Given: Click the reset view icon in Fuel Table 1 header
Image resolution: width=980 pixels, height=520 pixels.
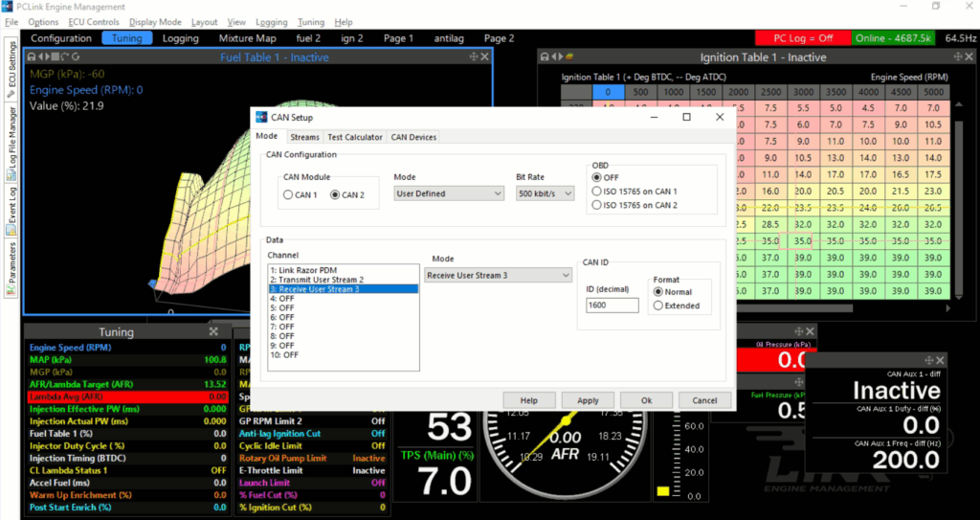Looking at the screenshot, I should click(76, 57).
